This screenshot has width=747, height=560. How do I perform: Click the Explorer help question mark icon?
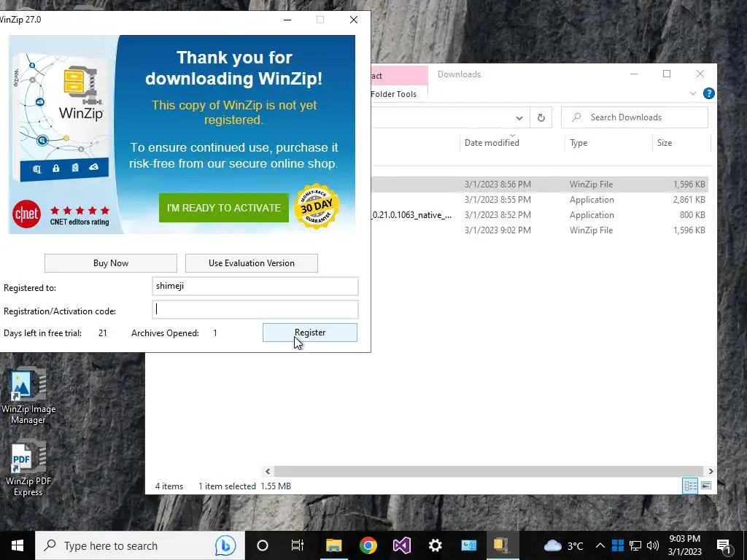coord(708,93)
